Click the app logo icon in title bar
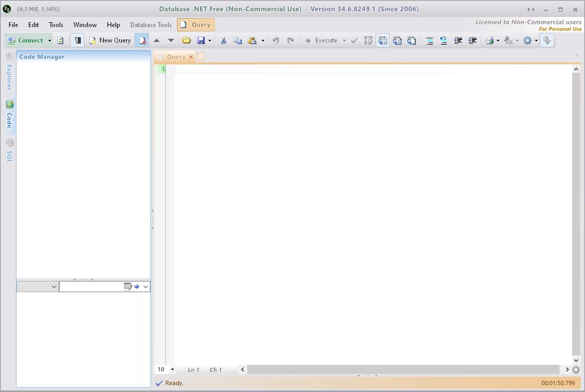Image resolution: width=585 pixels, height=392 pixels. coord(7,9)
